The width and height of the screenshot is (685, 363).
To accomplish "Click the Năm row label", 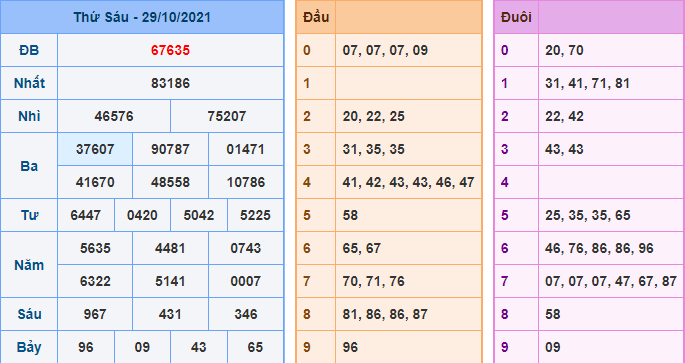I will pos(29,265).
